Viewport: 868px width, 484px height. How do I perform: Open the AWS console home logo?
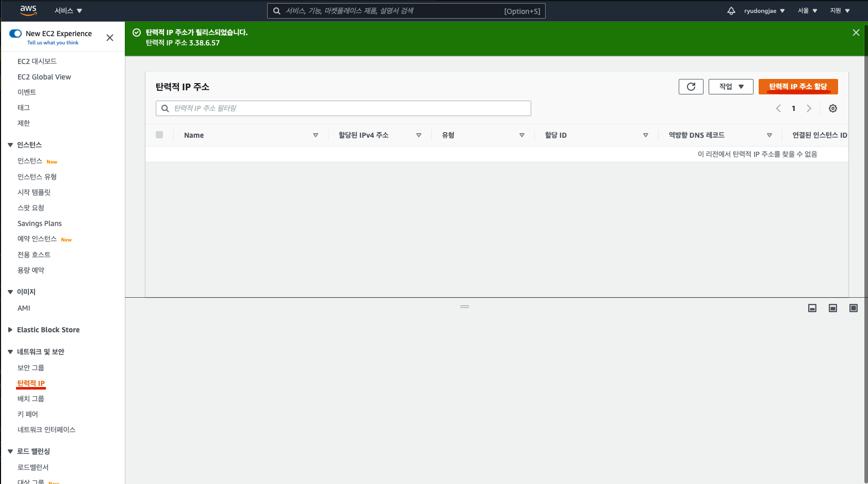(x=28, y=10)
